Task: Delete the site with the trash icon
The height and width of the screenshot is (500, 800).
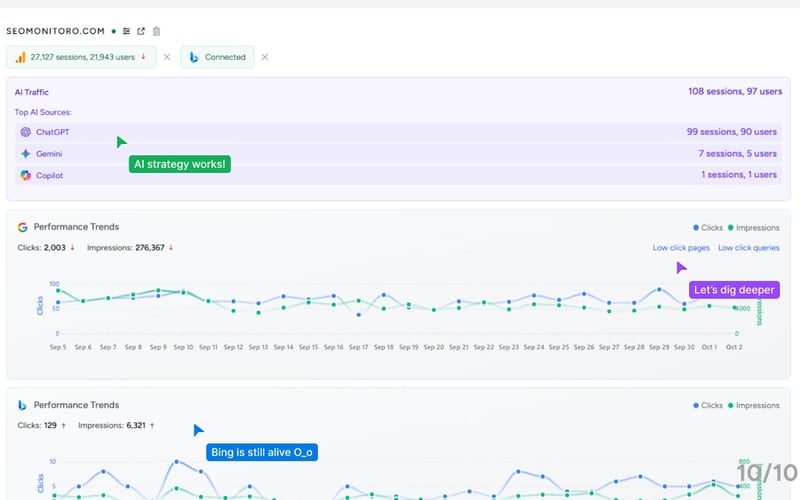Action: (x=157, y=31)
